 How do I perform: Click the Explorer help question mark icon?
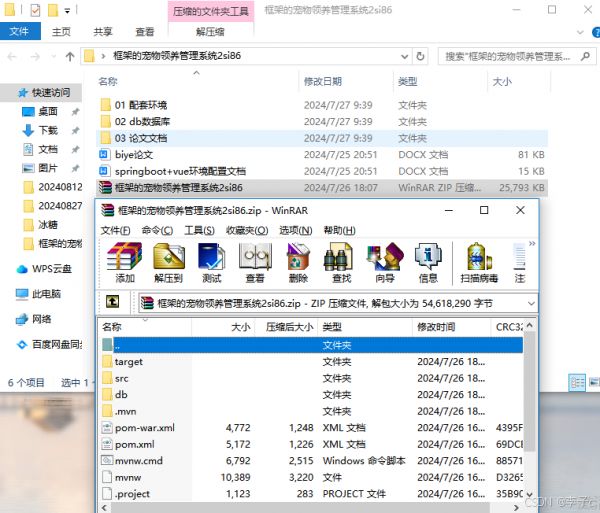(596, 33)
